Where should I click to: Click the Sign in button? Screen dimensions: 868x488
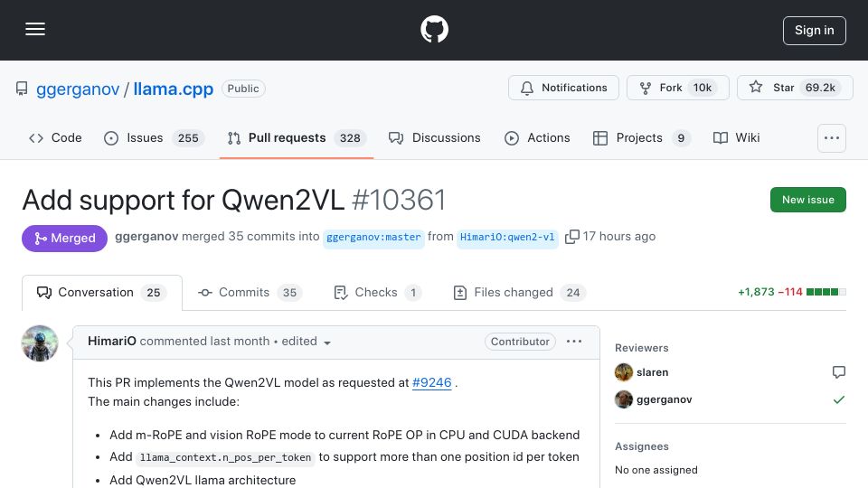click(814, 31)
